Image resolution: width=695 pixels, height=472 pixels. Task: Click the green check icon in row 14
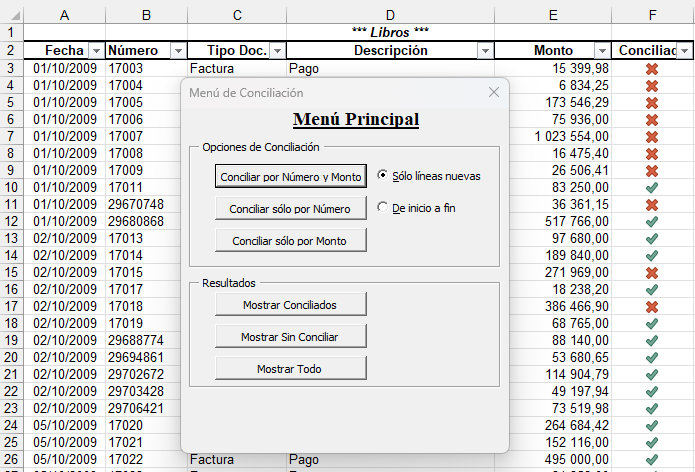click(x=652, y=256)
